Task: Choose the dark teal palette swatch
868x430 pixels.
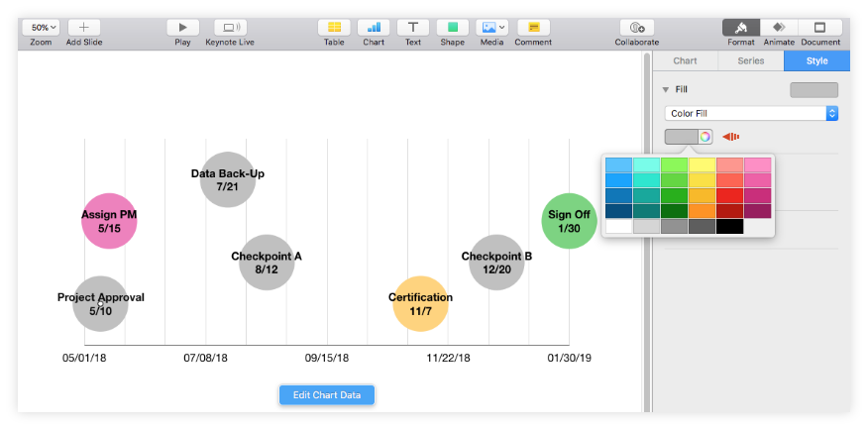Action: click(647, 211)
